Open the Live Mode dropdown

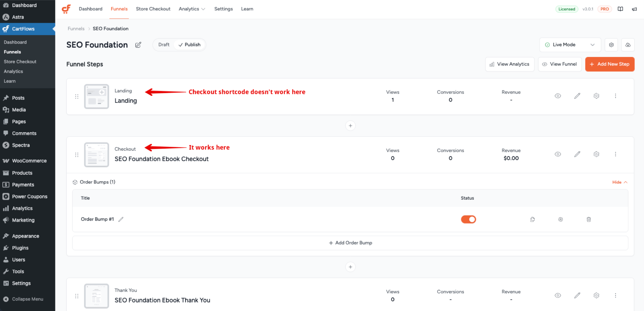[x=570, y=45]
